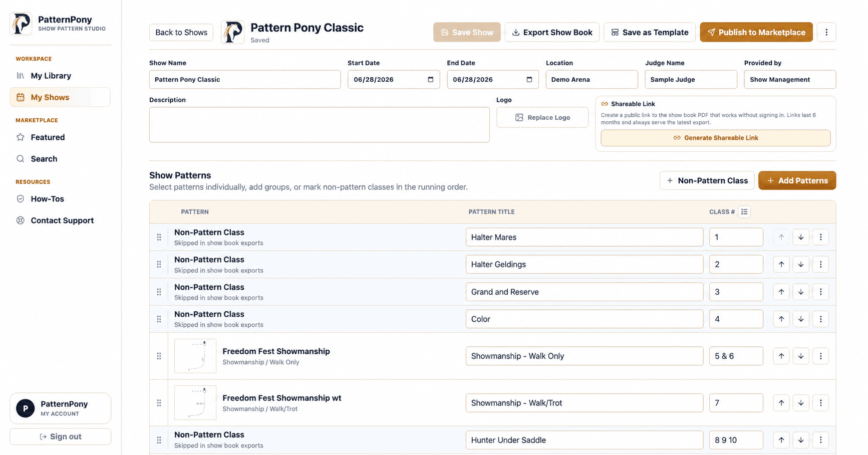The width and height of the screenshot is (868, 455).
Task: Click the Show Name input field
Action: coord(245,79)
